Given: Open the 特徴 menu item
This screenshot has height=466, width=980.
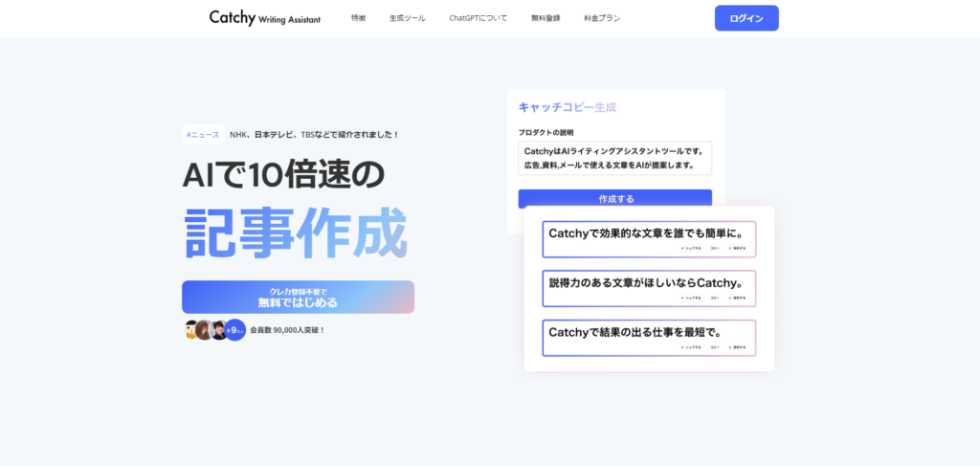Looking at the screenshot, I should (x=358, y=18).
